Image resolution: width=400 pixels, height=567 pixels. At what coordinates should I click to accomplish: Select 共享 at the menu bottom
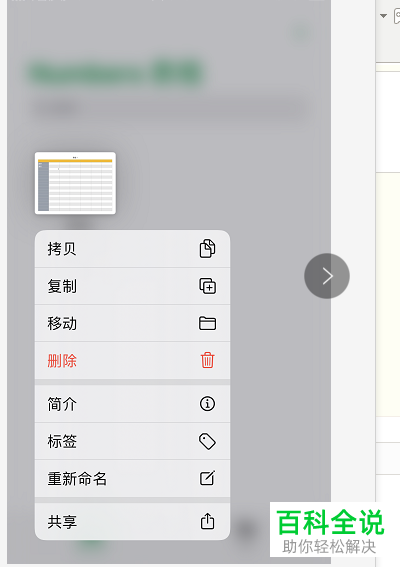(x=132, y=521)
